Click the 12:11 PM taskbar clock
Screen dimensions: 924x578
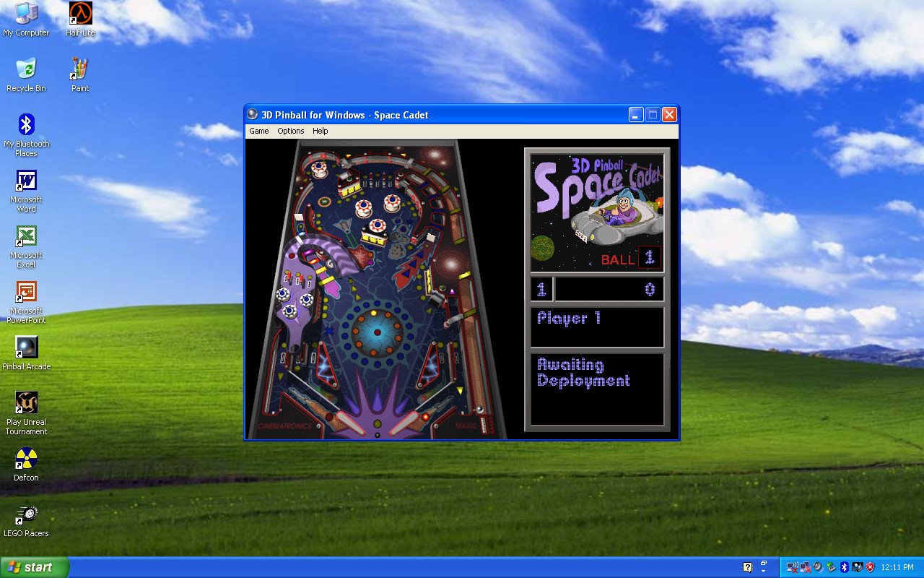897,567
